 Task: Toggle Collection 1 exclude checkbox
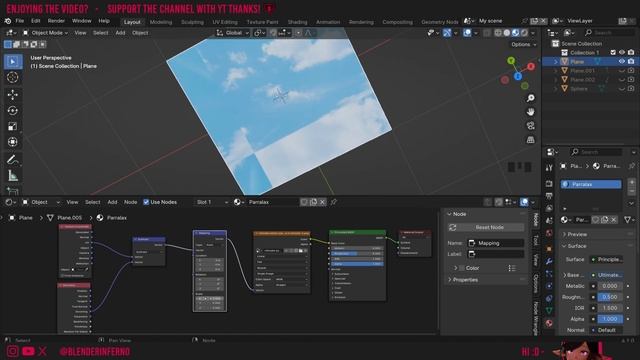tap(613, 52)
